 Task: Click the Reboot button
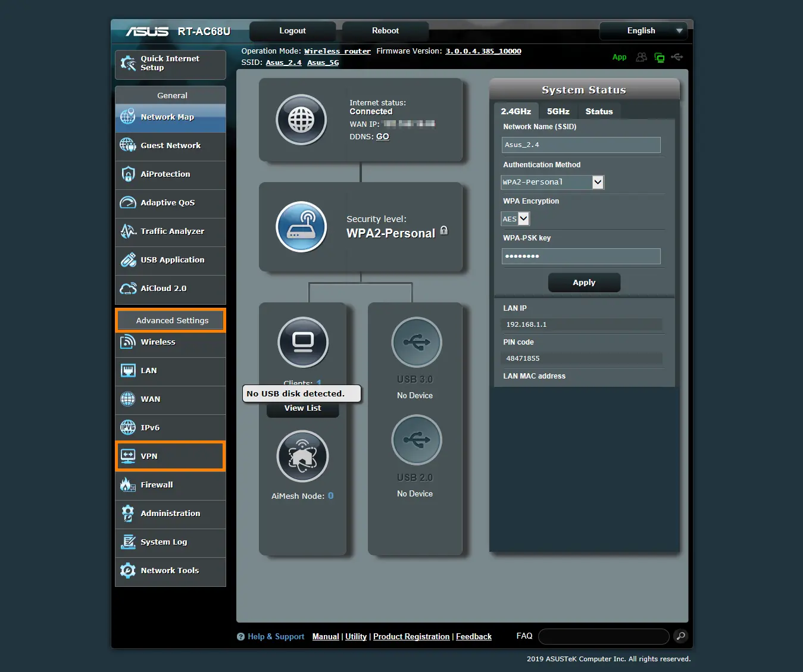point(385,31)
